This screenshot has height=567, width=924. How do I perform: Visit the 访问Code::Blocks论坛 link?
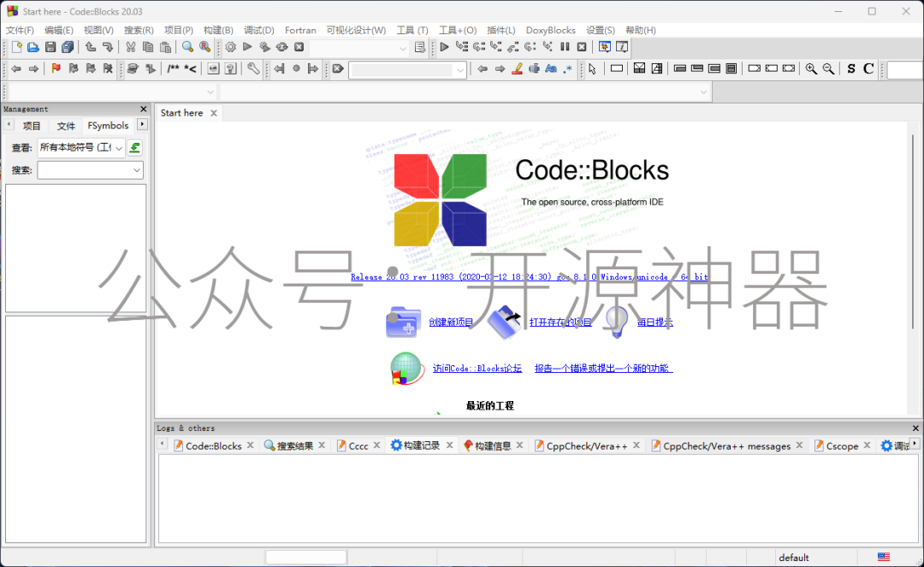pyautogui.click(x=477, y=368)
